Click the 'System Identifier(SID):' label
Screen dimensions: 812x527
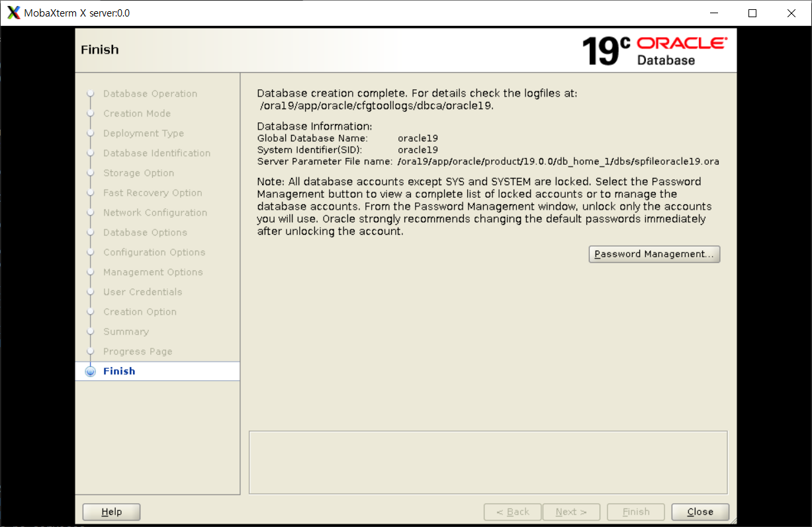[310, 150]
